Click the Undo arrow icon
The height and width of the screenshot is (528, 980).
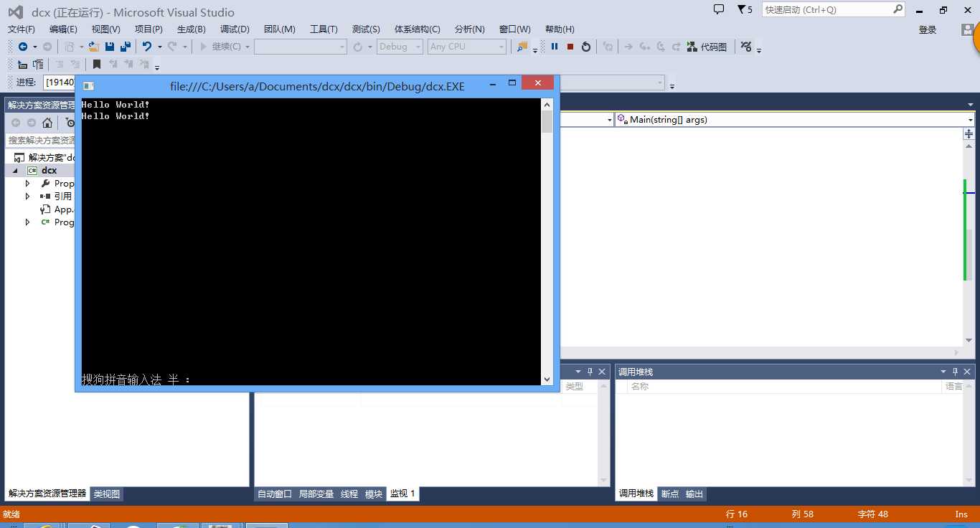pyautogui.click(x=147, y=47)
